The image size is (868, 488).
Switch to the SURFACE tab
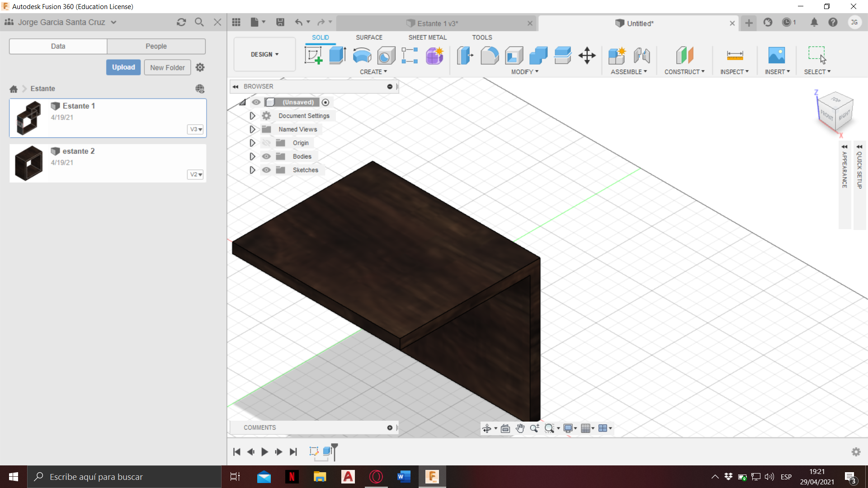369,38
